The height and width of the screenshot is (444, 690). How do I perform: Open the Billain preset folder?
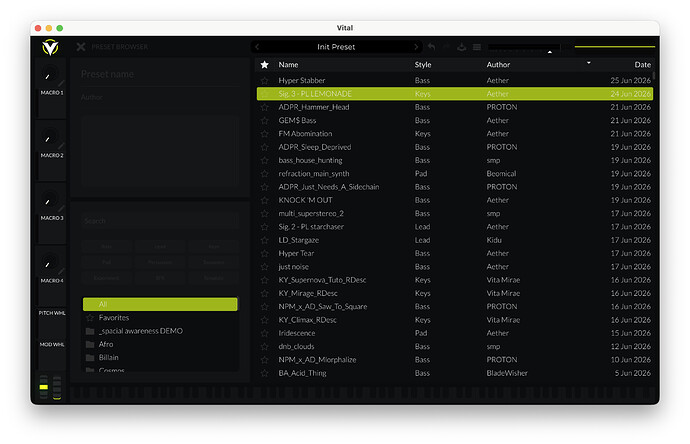(x=160, y=357)
